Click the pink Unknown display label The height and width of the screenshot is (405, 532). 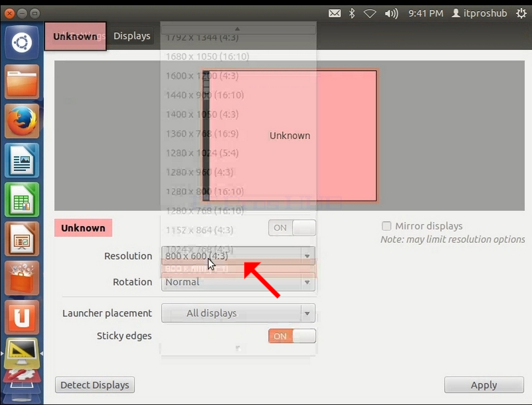(83, 228)
